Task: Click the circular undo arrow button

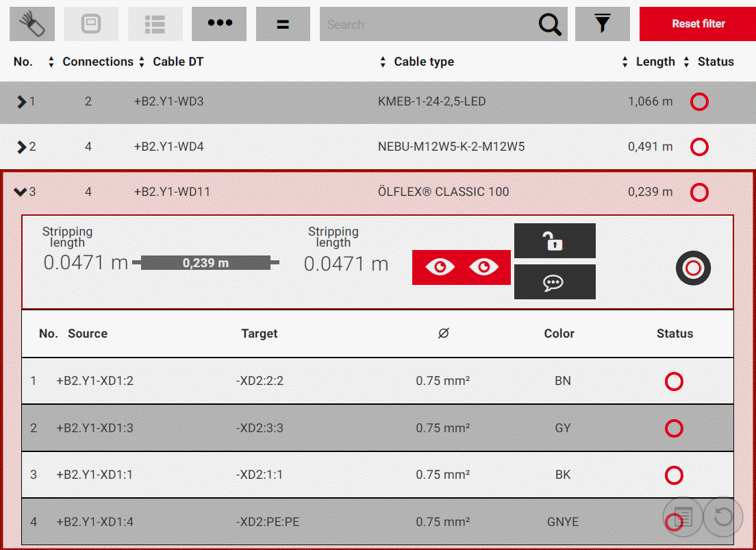Action: (x=723, y=516)
